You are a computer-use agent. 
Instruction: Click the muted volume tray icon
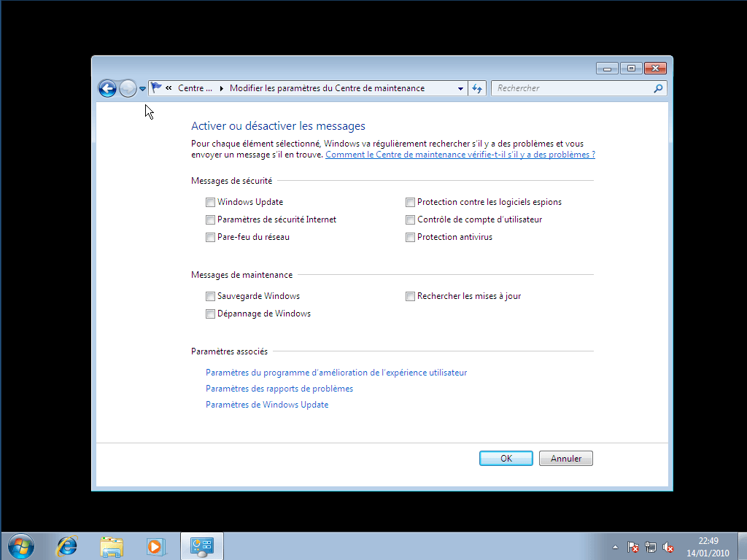point(668,547)
